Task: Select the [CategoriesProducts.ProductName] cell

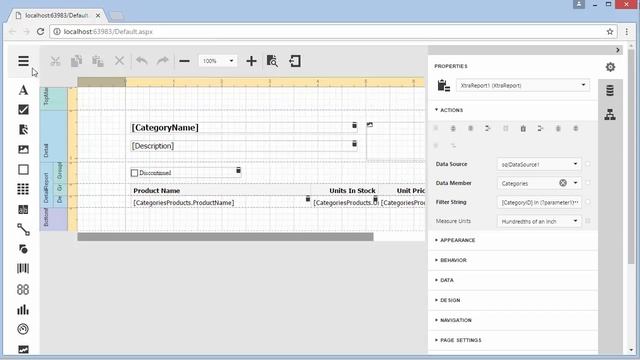Action: point(220,202)
